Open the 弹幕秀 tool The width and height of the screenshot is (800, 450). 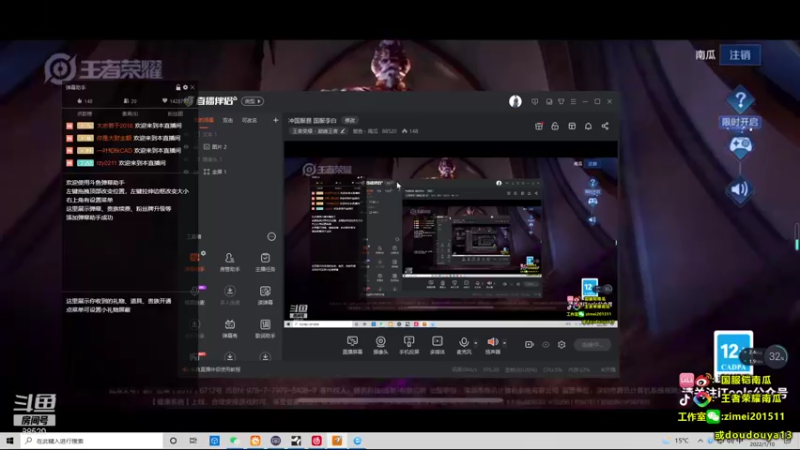click(x=230, y=328)
